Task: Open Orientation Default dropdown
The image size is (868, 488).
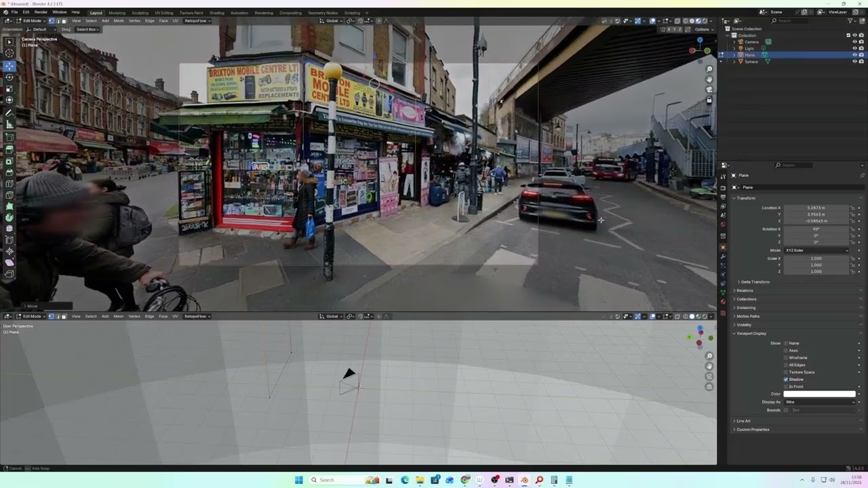Action: [41, 29]
